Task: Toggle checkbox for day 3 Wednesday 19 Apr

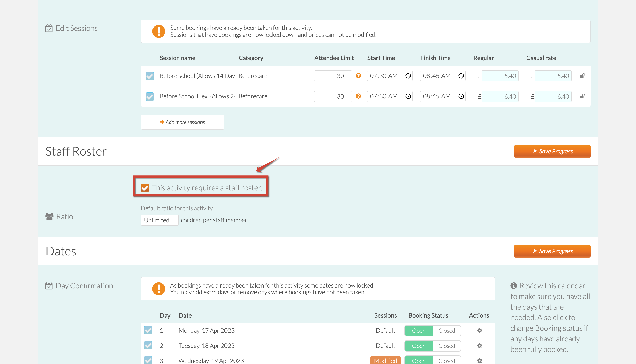Action: pos(148,360)
